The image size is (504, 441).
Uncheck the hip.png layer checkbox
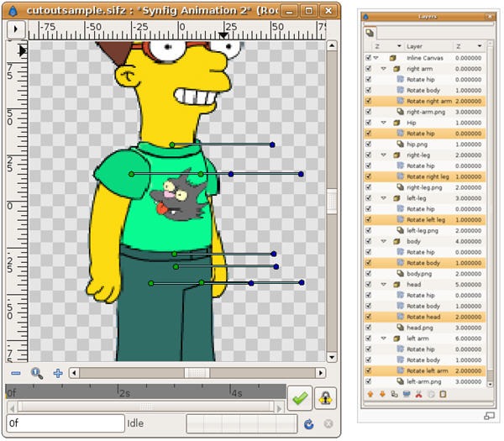[368, 144]
